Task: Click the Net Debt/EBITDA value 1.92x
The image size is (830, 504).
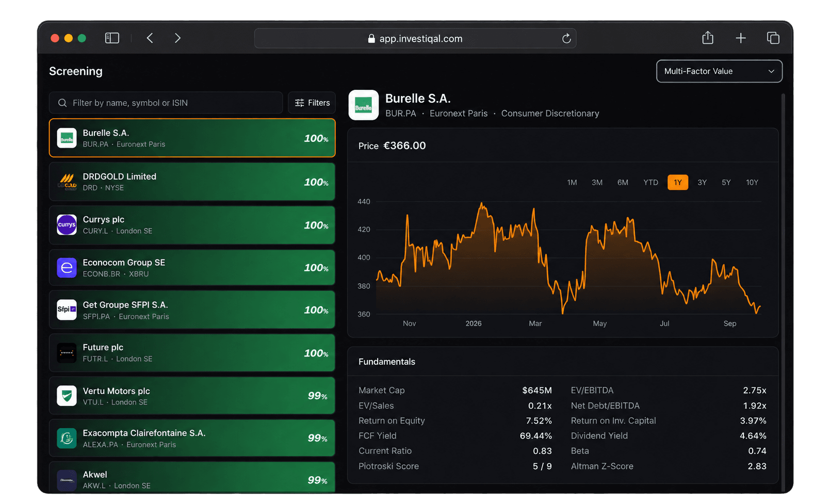Action: click(755, 406)
